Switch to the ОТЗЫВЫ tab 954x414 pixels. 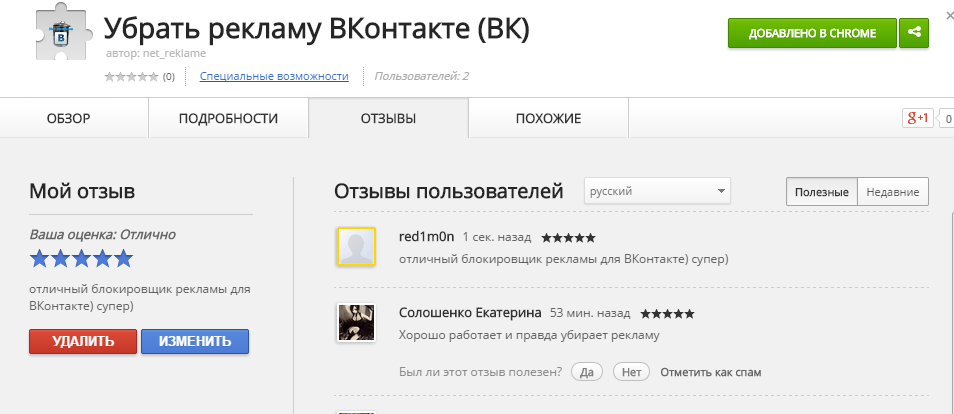click(388, 119)
